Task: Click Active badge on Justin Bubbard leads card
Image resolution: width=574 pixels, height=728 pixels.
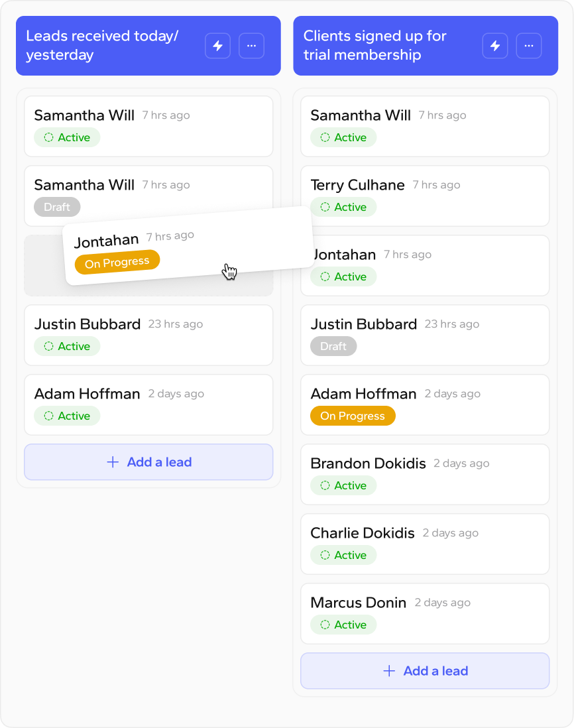Action: 67,346
